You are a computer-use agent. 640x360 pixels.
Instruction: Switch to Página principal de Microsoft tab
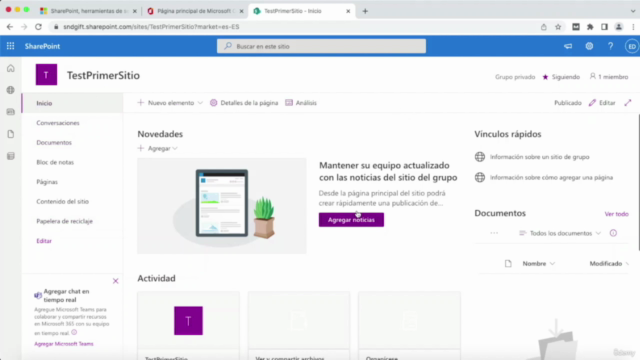(x=196, y=11)
